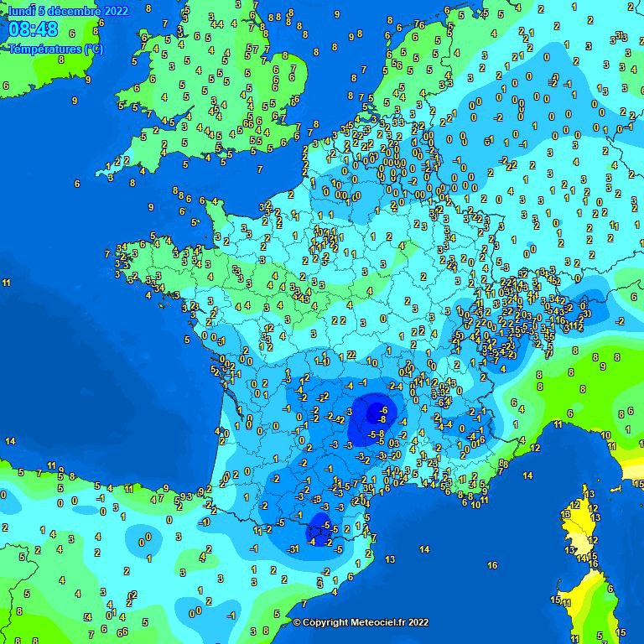Click the -6 reading above the -8 value

point(384,408)
